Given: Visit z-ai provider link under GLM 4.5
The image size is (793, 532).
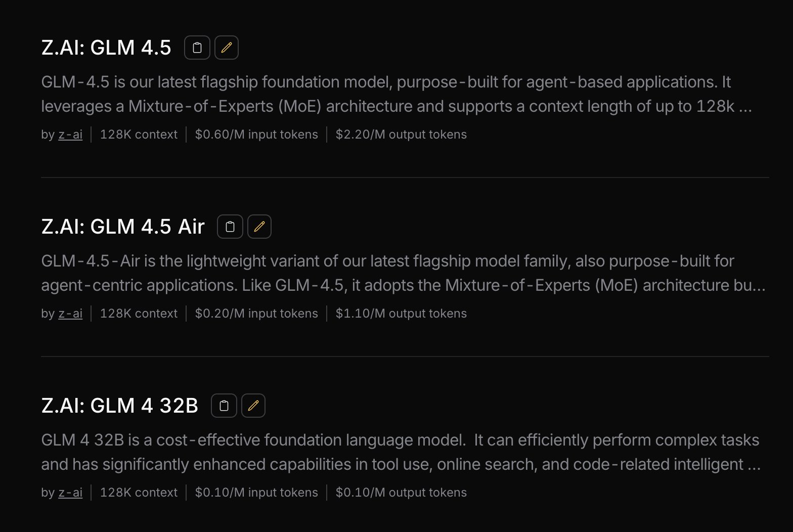Looking at the screenshot, I should point(70,135).
